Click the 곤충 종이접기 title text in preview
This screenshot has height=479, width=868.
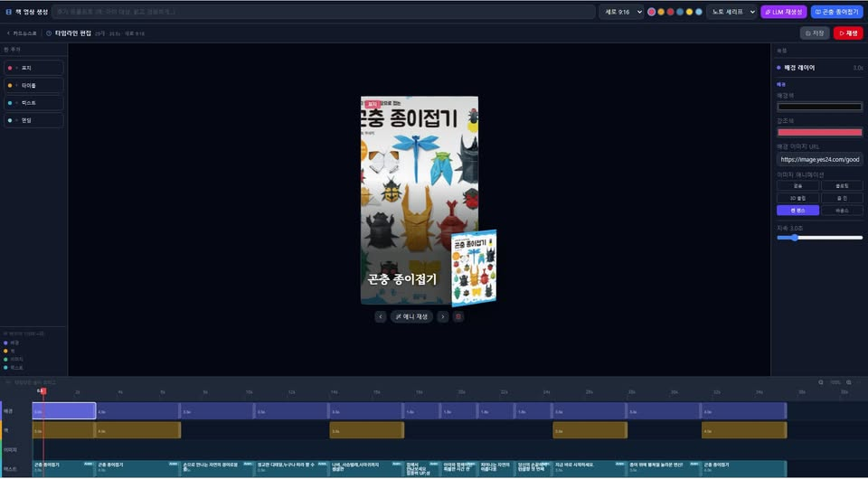[402, 279]
